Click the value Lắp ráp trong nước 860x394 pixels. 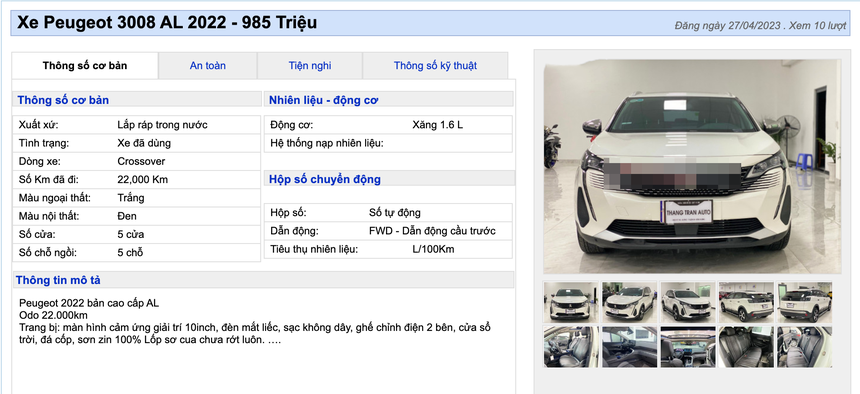[x=162, y=125]
